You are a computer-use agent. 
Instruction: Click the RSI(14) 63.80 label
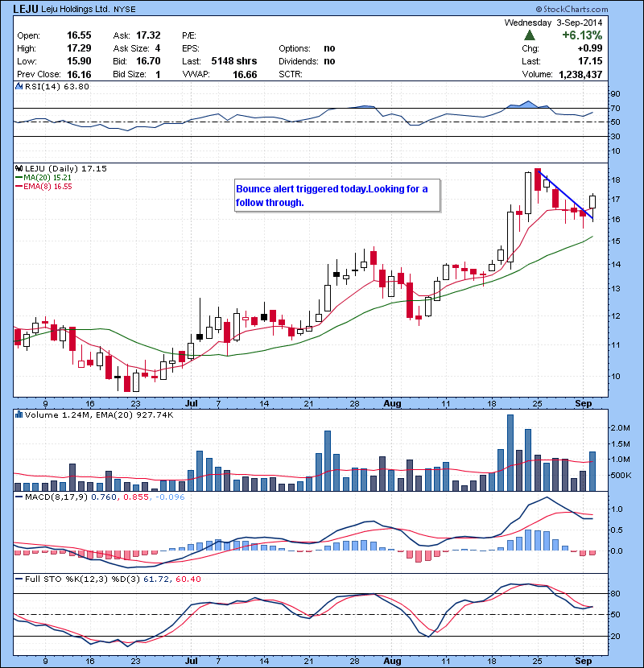pos(57,86)
